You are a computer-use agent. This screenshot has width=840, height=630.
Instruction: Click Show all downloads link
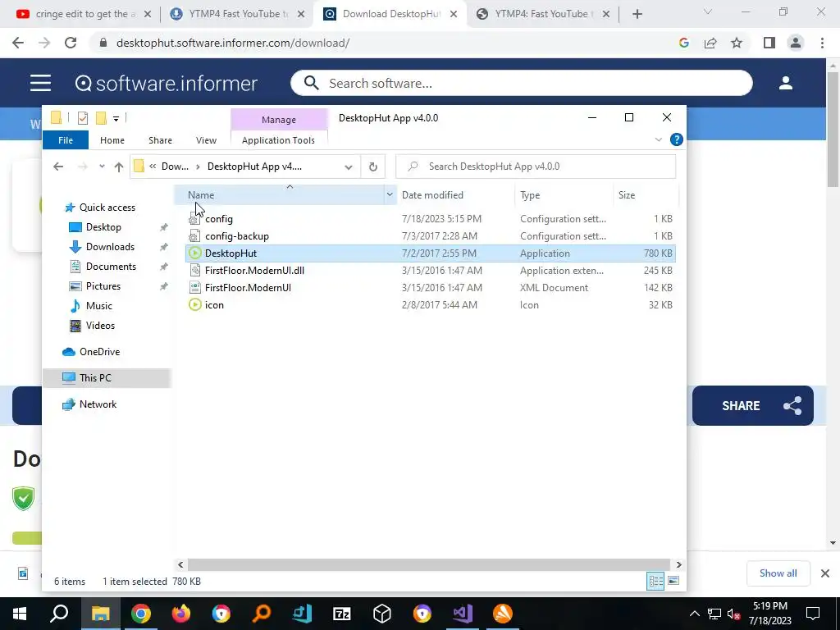tap(778, 573)
